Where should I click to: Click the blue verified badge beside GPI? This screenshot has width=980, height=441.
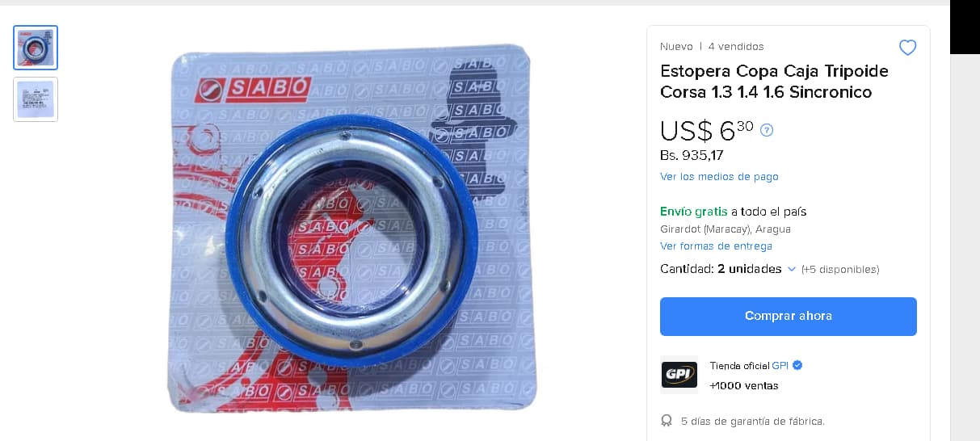797,365
